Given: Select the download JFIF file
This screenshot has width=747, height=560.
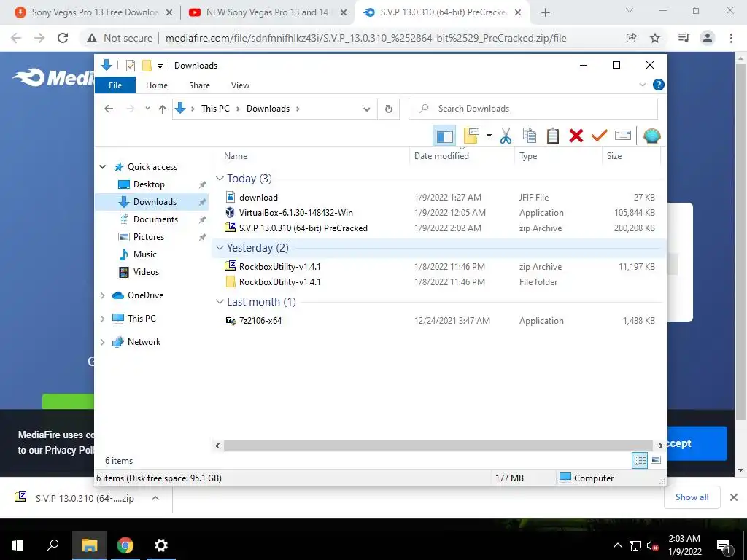Looking at the screenshot, I should click(258, 197).
